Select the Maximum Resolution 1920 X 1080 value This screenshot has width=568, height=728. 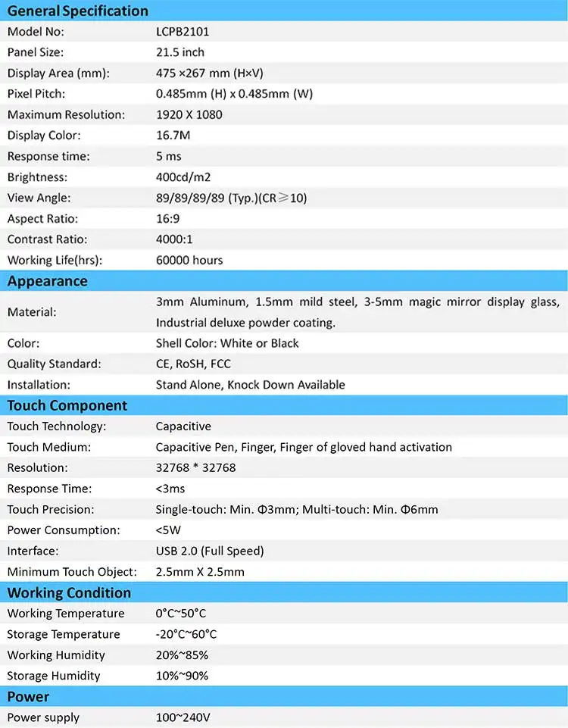[189, 114]
